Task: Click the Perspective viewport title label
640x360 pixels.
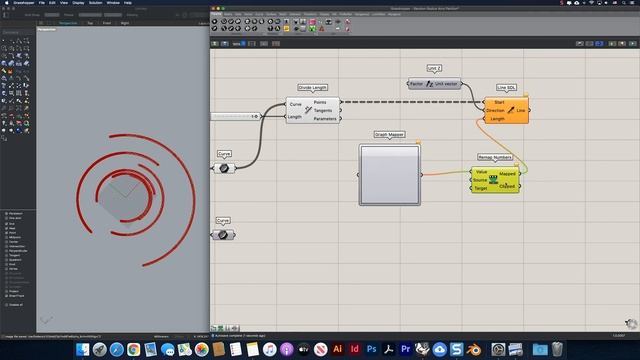Action: (x=47, y=29)
